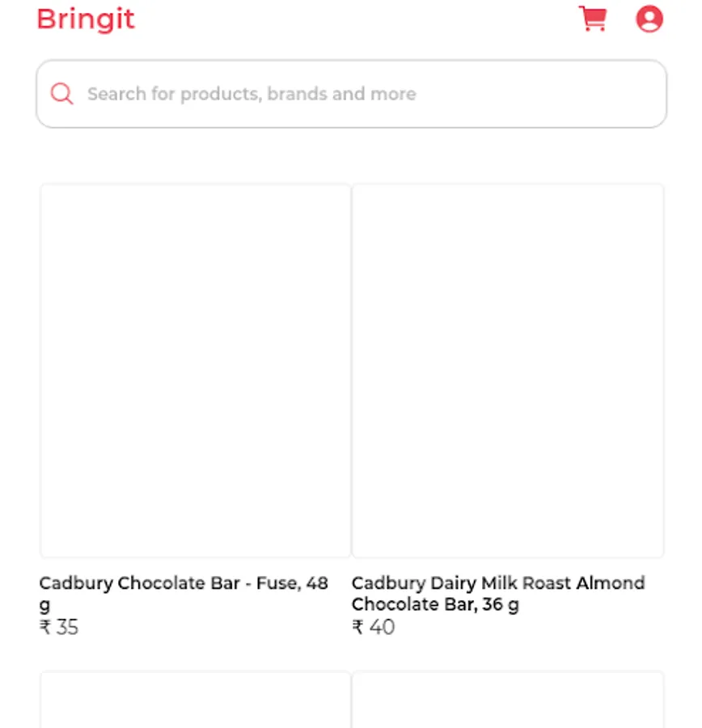Screen dimensions: 702x728
Task: Select the "Cadbury Dairy Milk Roast Almond" title
Action: click(498, 583)
